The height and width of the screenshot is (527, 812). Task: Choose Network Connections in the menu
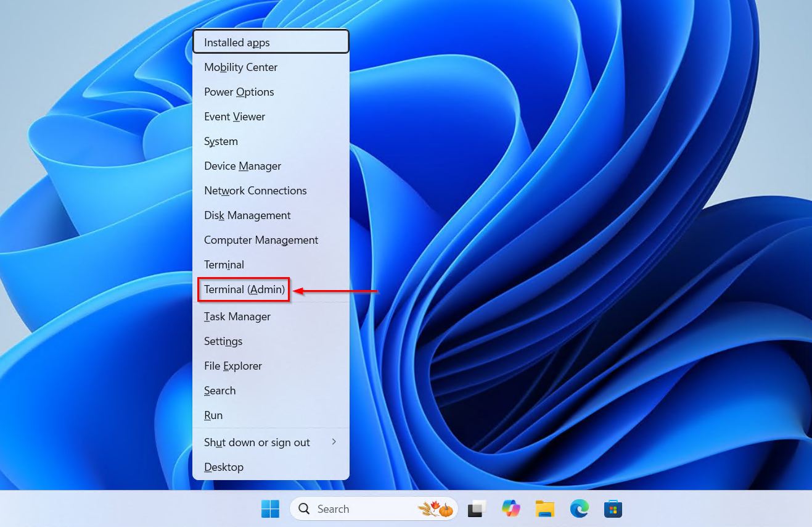(x=255, y=191)
